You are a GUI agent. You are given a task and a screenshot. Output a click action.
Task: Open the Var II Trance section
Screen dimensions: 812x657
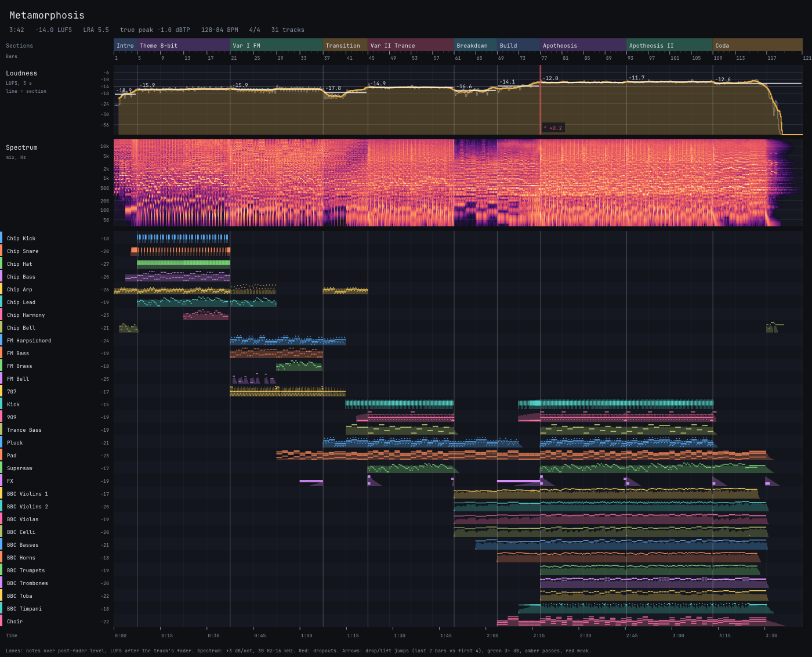411,45
